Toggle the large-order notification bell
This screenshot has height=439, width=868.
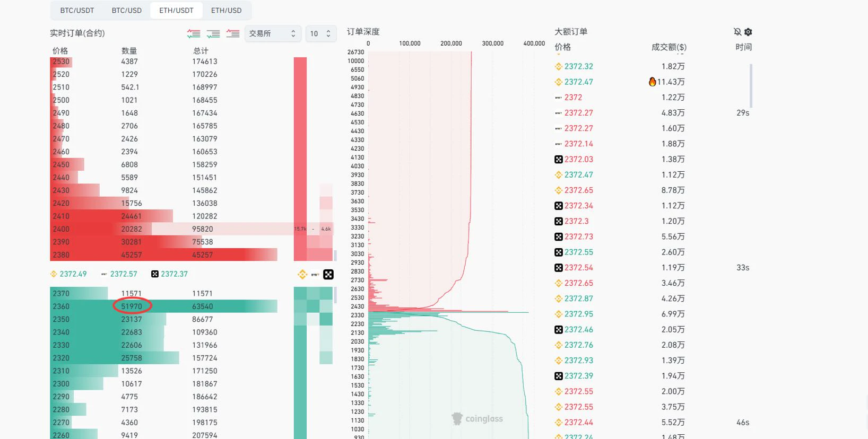(737, 32)
